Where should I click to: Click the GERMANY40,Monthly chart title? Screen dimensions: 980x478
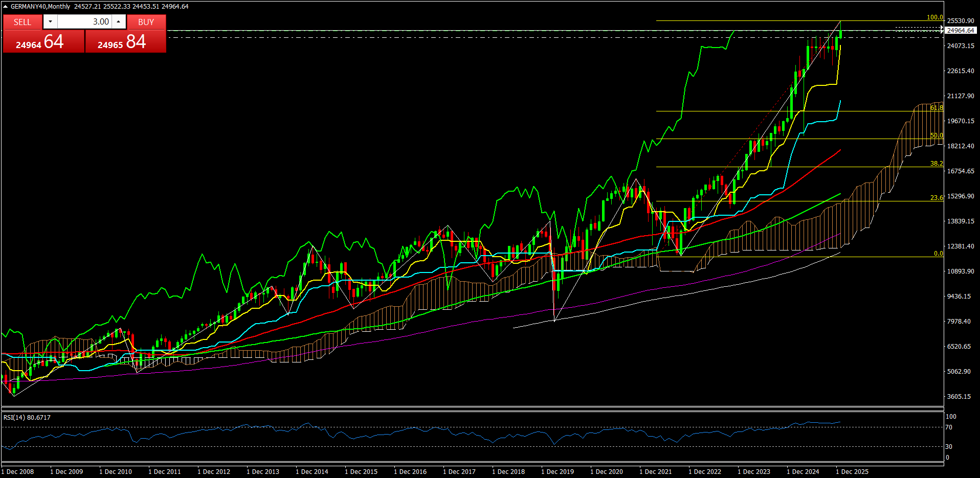pyautogui.click(x=40, y=7)
